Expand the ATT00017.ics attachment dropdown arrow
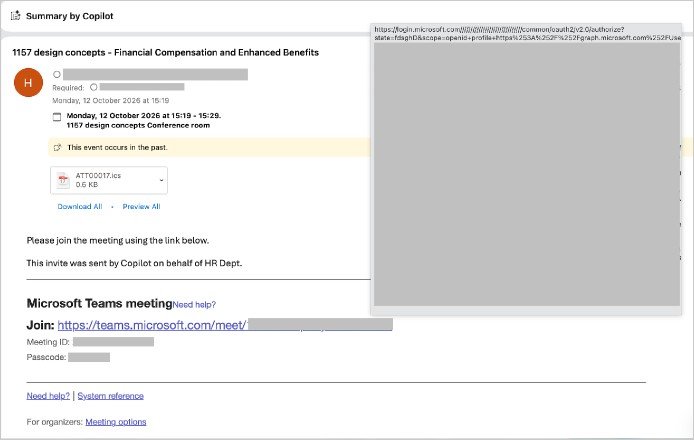 point(161,180)
